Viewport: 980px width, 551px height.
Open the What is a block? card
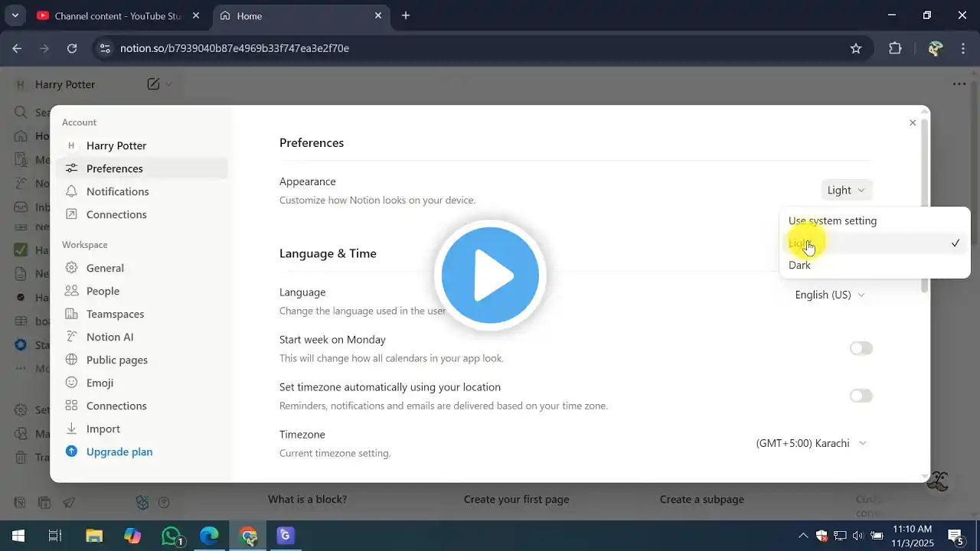tap(307, 499)
